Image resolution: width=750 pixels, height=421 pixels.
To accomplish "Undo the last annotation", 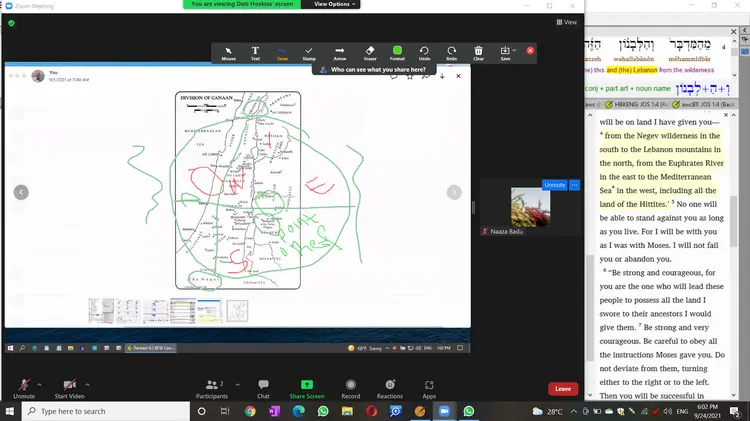I will tap(425, 52).
